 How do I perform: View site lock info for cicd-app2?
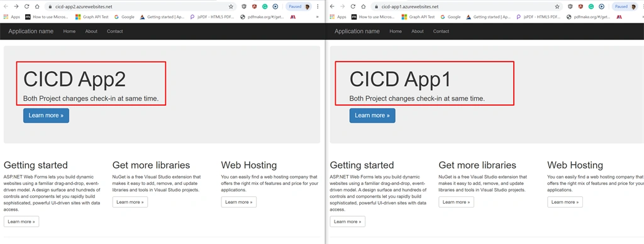50,6
